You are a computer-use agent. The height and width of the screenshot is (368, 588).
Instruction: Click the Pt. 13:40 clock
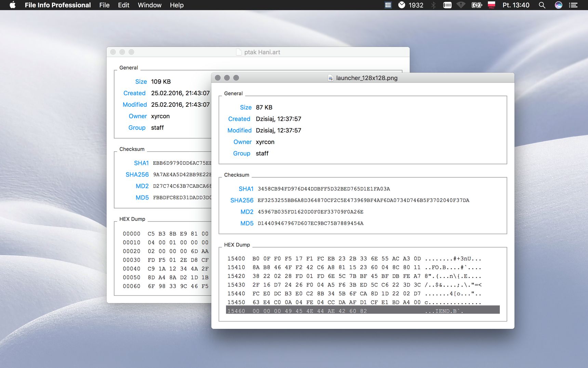click(516, 5)
